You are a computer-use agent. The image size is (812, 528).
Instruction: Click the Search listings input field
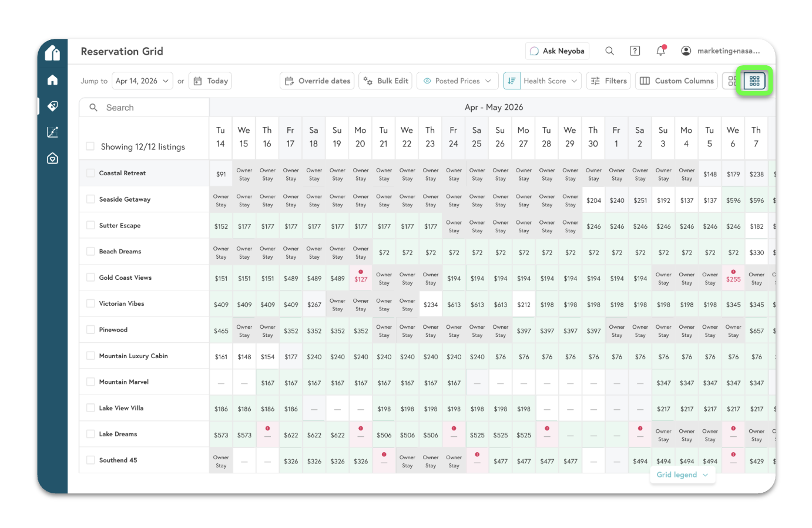(x=144, y=107)
